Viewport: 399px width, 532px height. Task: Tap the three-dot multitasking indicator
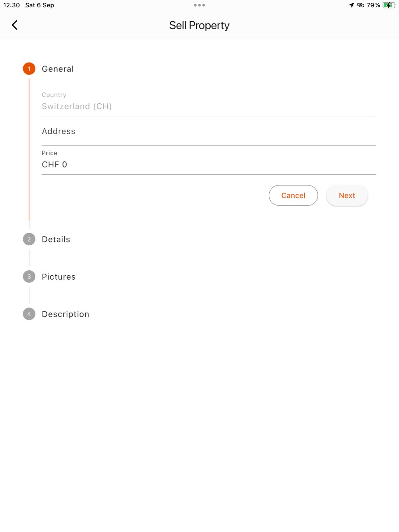(x=199, y=5)
